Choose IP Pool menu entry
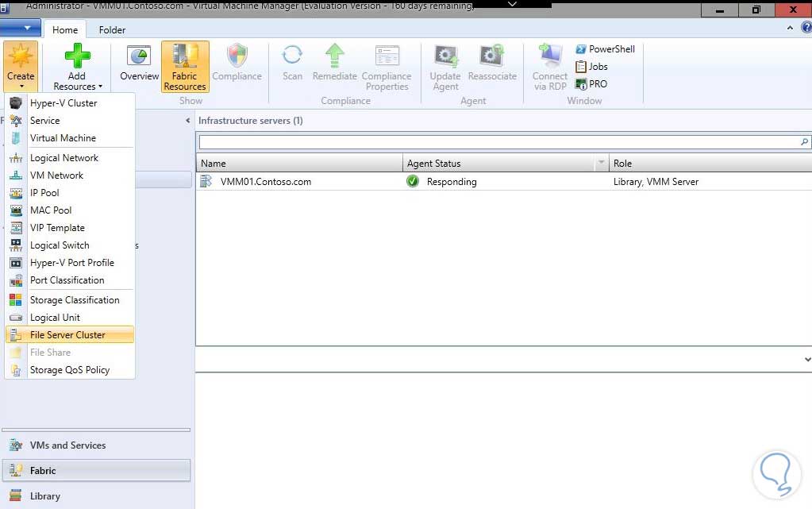The width and height of the screenshot is (812, 509). [70, 193]
